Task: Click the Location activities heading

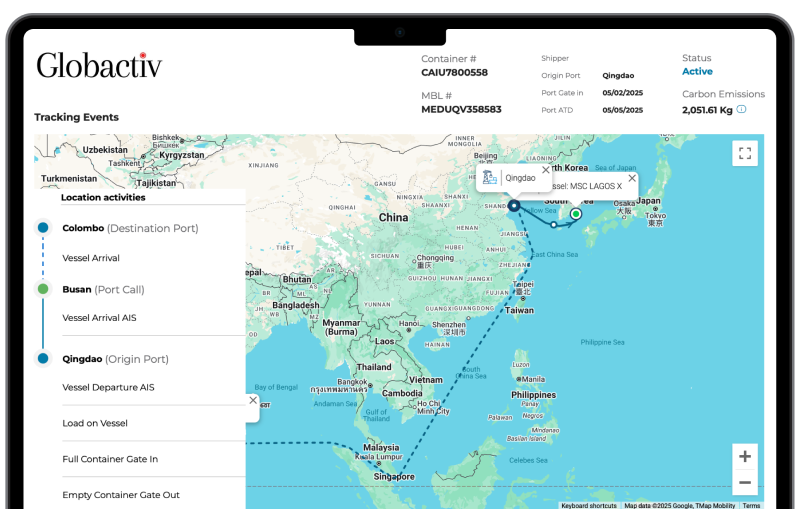Action: (x=103, y=197)
